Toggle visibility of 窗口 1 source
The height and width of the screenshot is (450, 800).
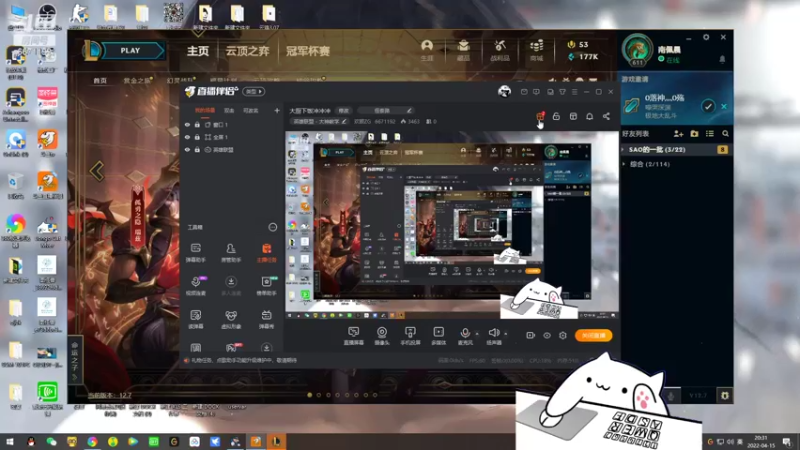pyautogui.click(x=187, y=124)
